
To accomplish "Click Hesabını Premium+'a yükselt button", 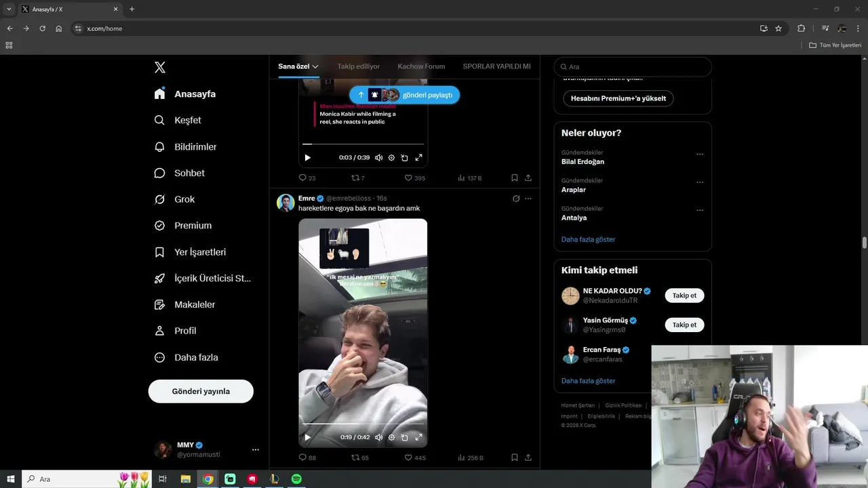I will click(x=618, y=98).
